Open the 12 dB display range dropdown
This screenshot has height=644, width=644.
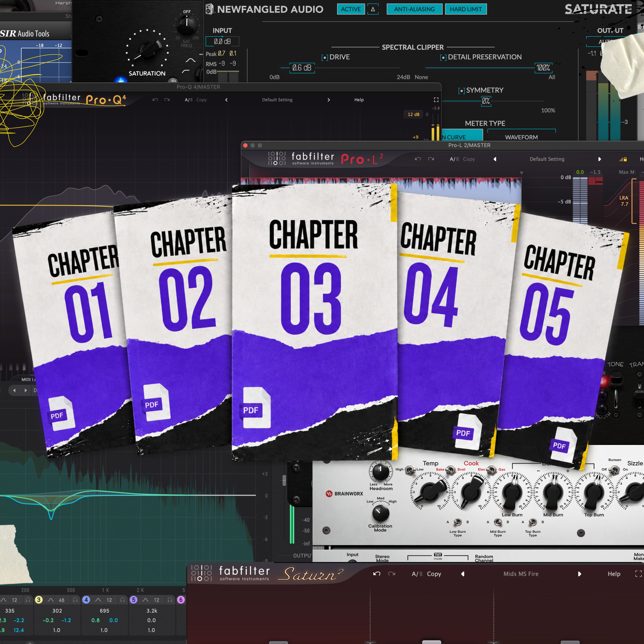[x=413, y=114]
